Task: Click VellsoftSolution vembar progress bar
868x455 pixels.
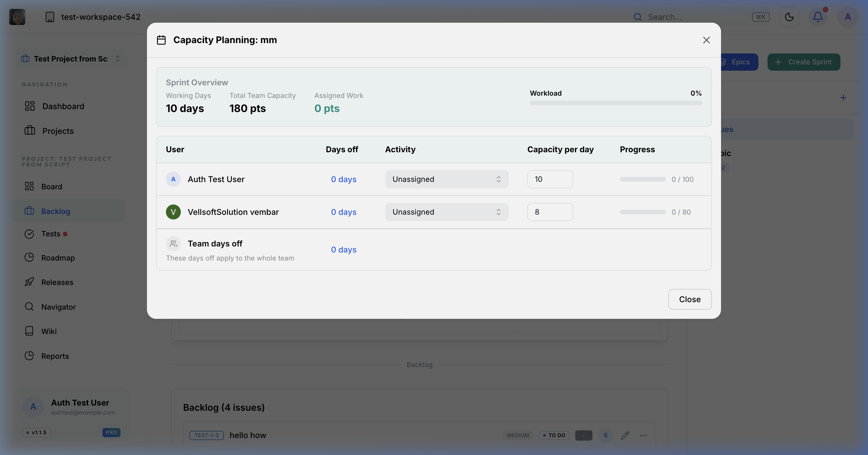Action: [x=643, y=212]
